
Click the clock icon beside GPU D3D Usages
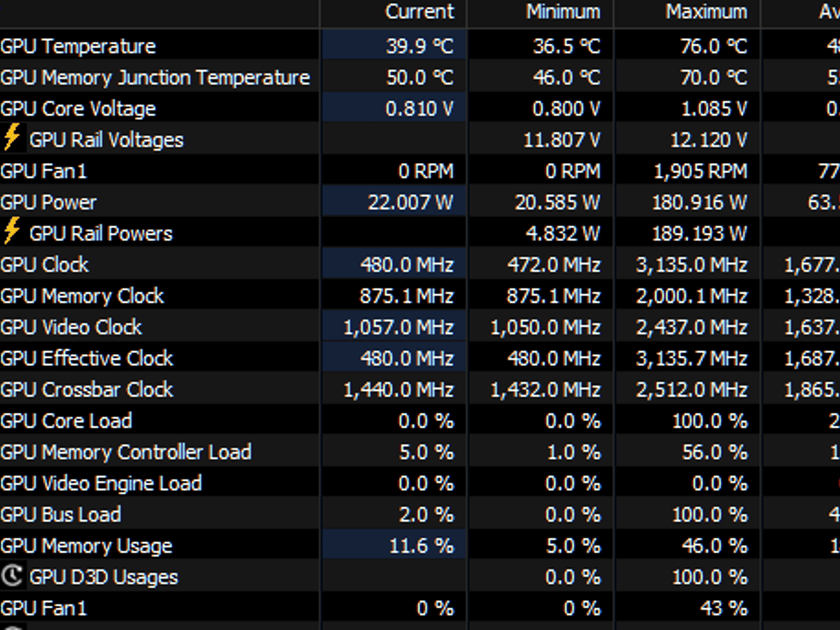(x=12, y=575)
